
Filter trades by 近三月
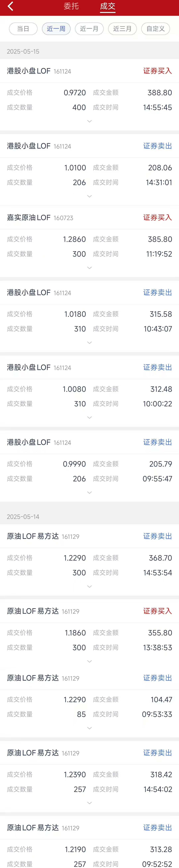[122, 29]
